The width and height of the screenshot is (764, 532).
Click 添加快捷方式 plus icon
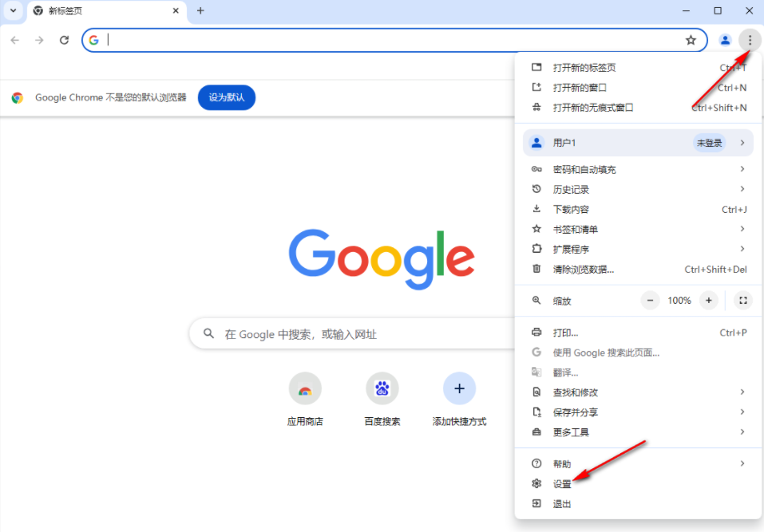tap(459, 388)
